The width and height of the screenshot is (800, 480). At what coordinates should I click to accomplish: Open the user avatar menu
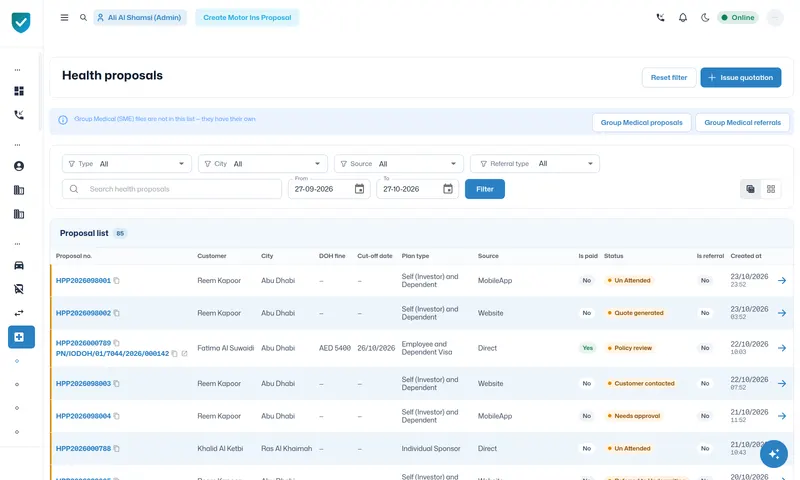click(775, 17)
